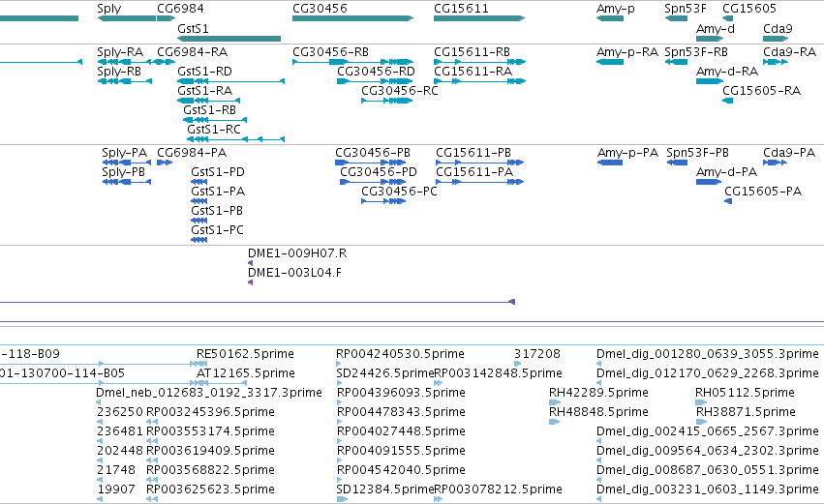
Task: Select Dmel_dig_001280_0639_3055.3prime label
Action: tap(708, 354)
